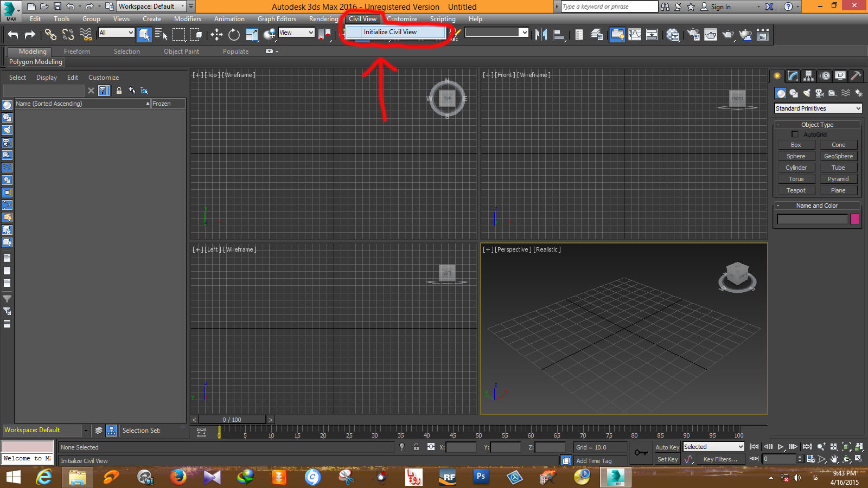Toggle Isolate Selection light bulb
This screenshot has width=868, height=488.
(402, 447)
